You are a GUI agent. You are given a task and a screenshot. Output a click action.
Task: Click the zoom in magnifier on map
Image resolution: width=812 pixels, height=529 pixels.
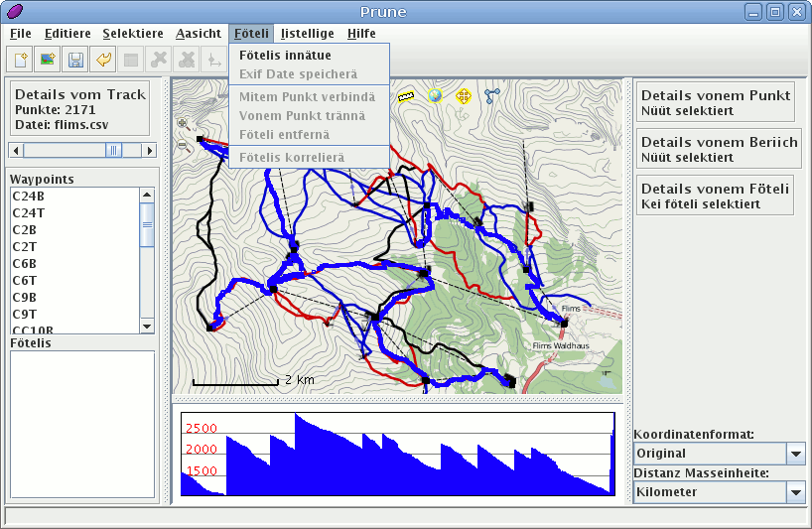(x=182, y=124)
